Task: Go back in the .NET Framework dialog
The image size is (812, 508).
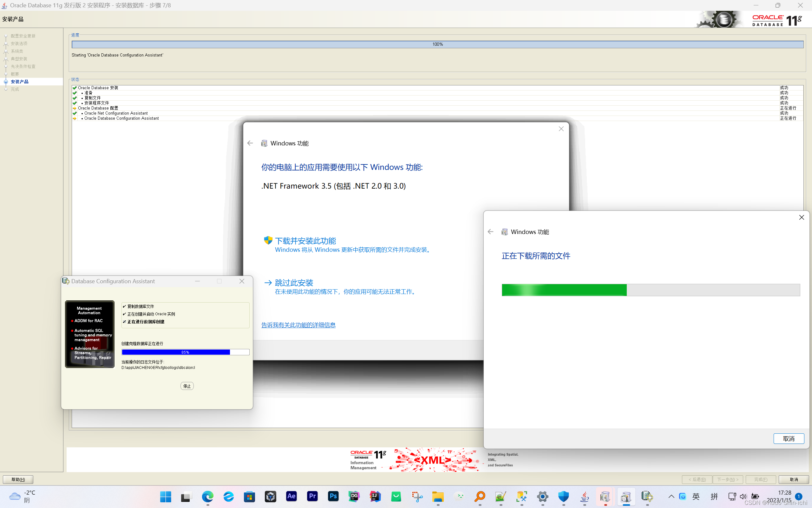Action: [250, 143]
